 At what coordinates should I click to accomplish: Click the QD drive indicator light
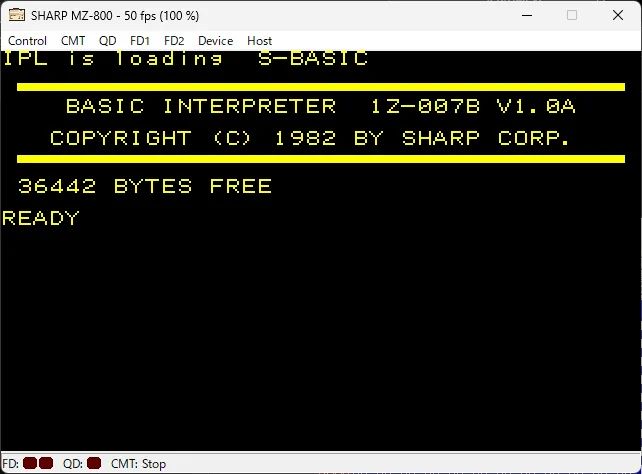pos(94,463)
